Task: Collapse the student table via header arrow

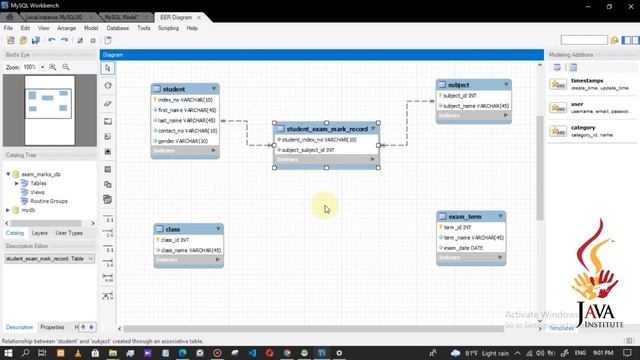Action: pyautogui.click(x=214, y=89)
